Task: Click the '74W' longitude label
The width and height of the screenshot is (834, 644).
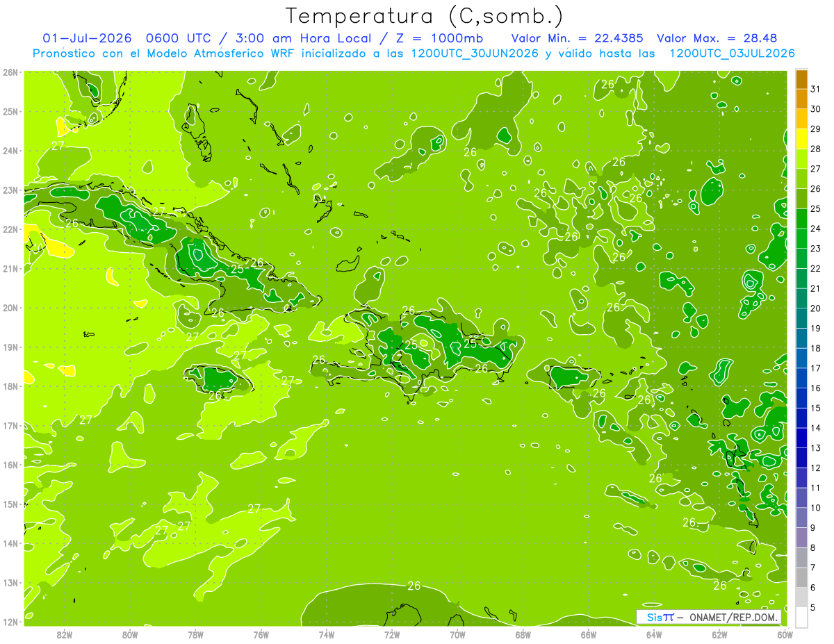Action: 327,634
